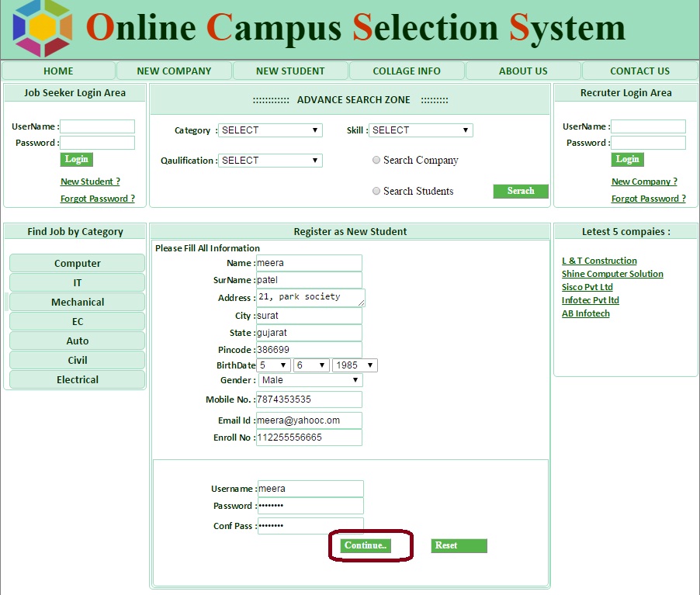
Task: Click the Email Id input field
Action: point(309,420)
